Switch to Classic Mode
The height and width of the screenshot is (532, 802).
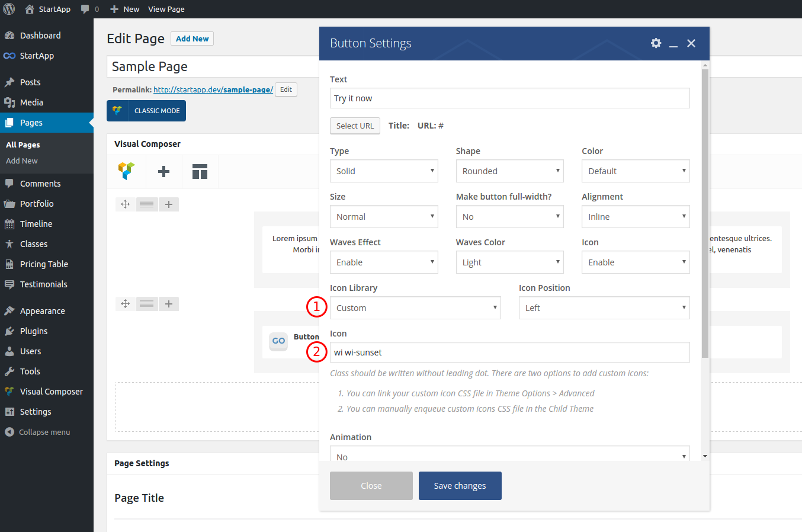click(146, 111)
